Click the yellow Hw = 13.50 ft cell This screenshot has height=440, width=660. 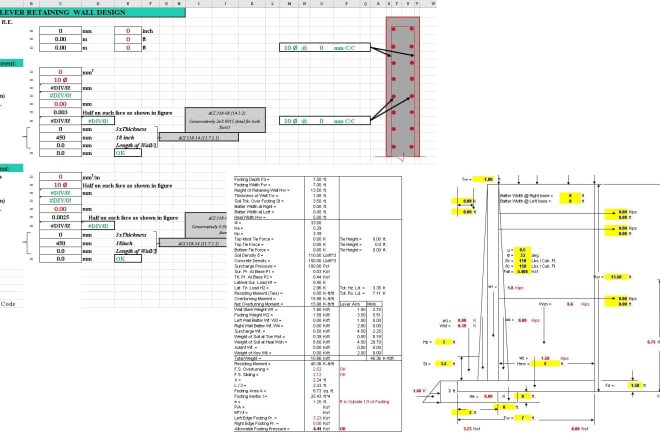(616, 277)
